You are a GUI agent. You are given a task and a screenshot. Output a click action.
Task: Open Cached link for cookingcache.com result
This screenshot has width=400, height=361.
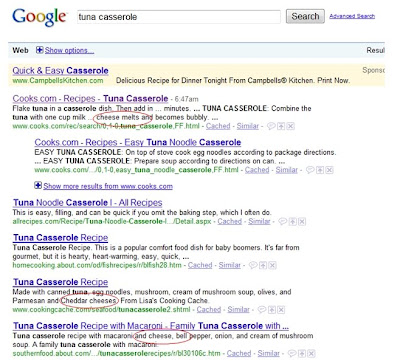coord(209,309)
